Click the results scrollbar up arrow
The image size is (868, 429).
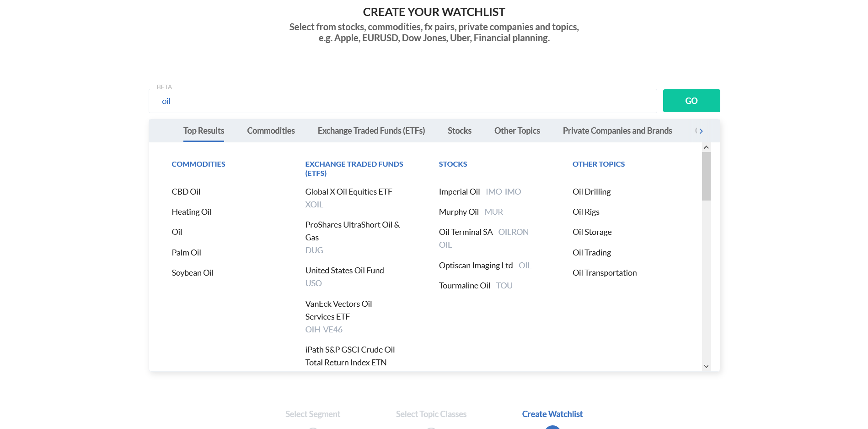706,147
